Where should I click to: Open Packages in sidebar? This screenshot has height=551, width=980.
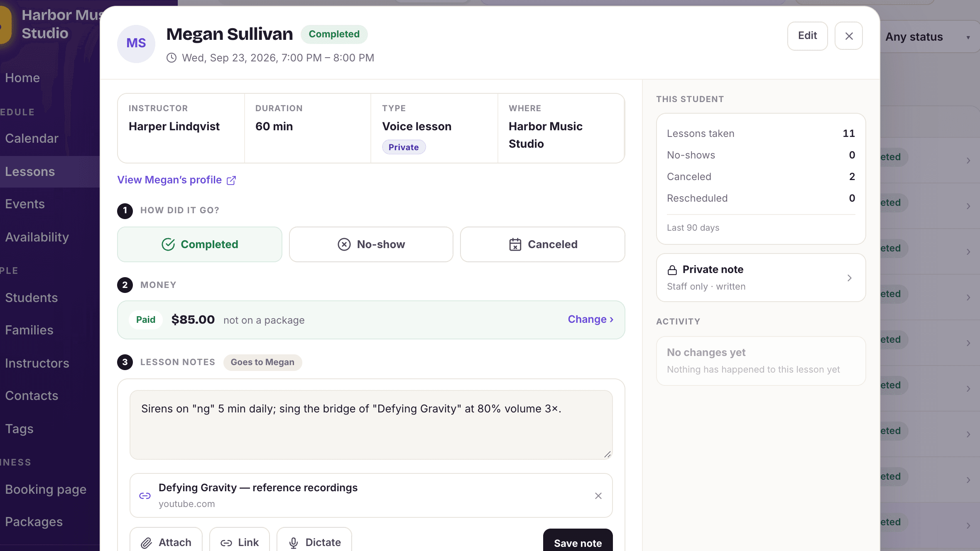click(x=34, y=522)
